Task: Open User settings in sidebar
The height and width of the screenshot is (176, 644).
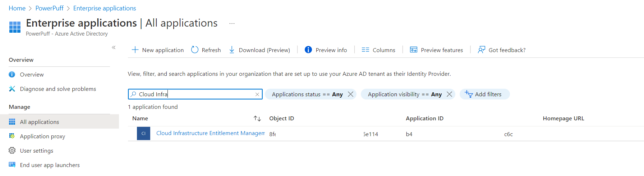Action: point(36,151)
